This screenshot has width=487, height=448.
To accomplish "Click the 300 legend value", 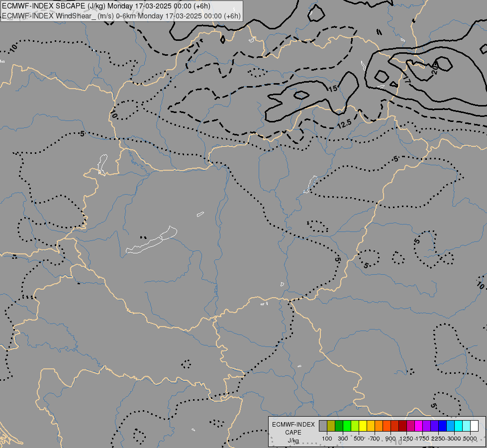I will click(x=343, y=439).
